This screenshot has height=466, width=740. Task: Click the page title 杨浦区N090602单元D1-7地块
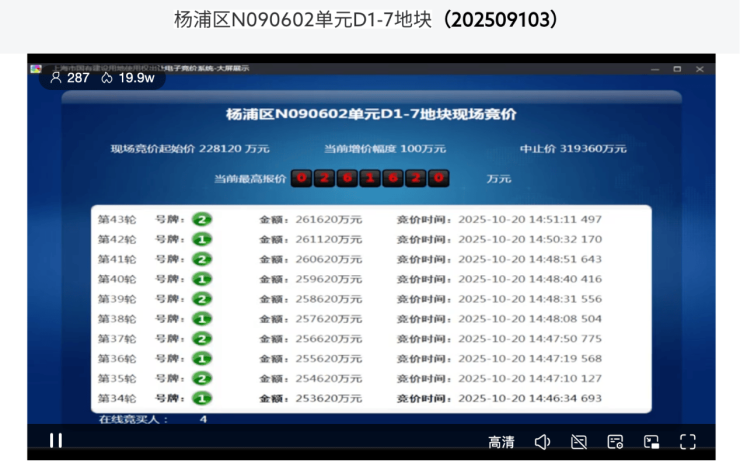(303, 20)
